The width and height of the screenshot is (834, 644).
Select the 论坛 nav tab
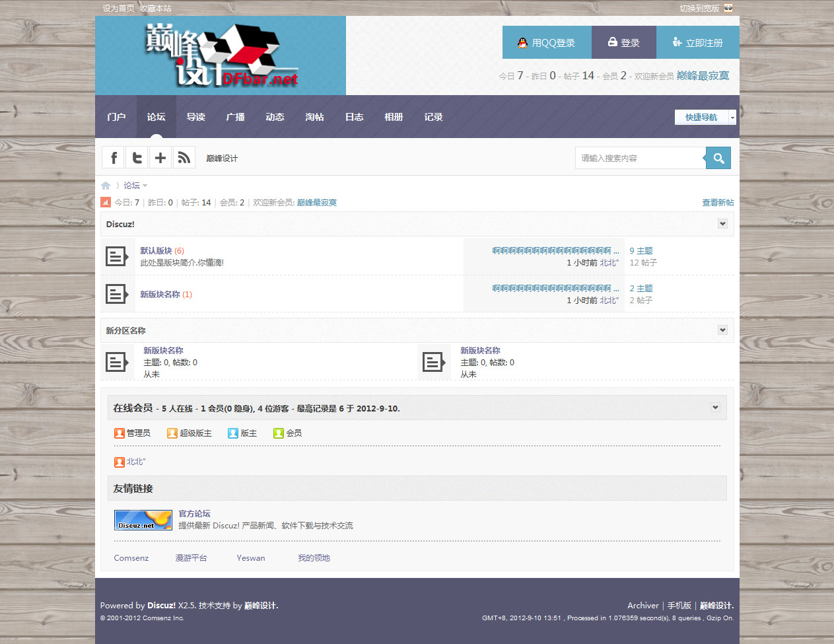coord(156,117)
